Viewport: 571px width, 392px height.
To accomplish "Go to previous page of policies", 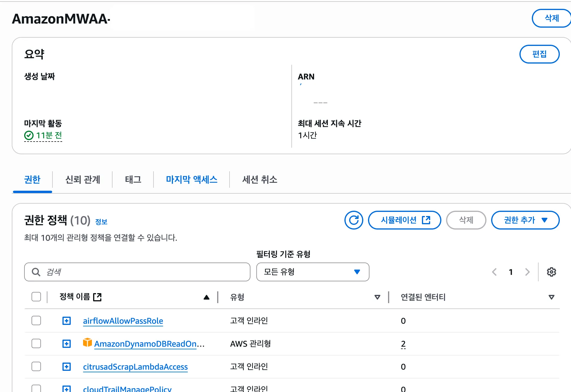I will coord(494,272).
